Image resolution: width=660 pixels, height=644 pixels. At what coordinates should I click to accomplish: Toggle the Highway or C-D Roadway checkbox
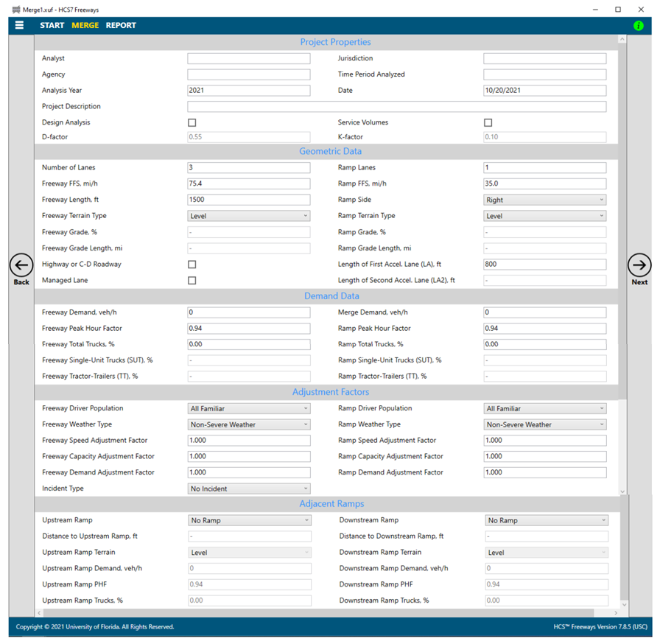tap(192, 265)
